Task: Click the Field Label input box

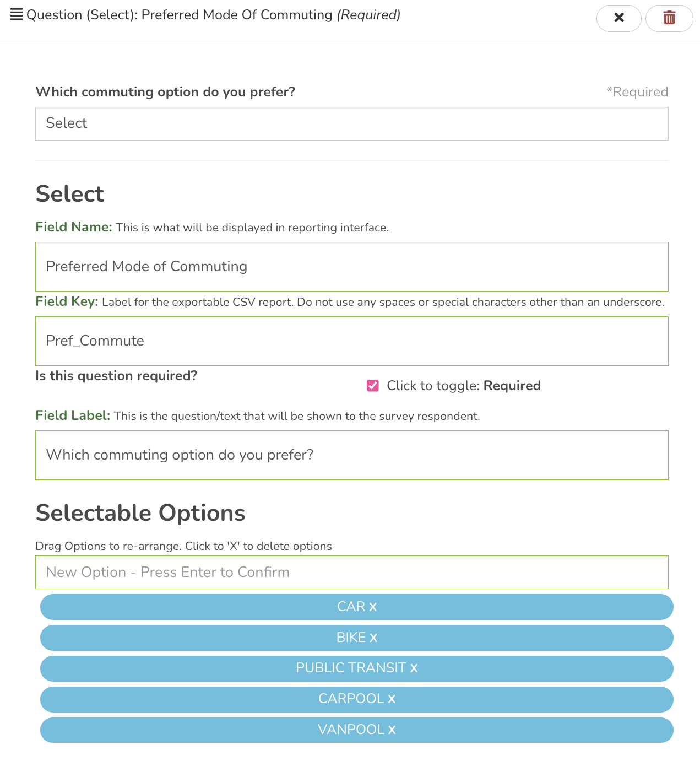Action: point(351,455)
